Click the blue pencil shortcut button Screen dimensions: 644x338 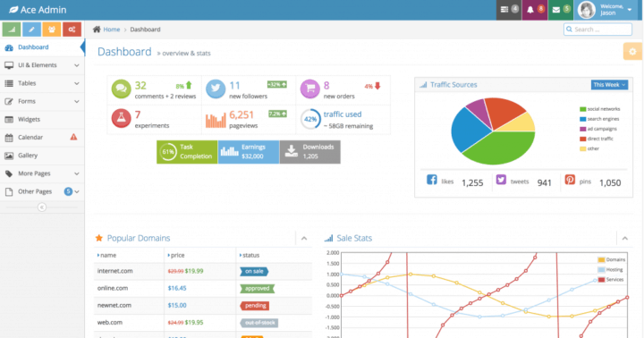click(31, 30)
